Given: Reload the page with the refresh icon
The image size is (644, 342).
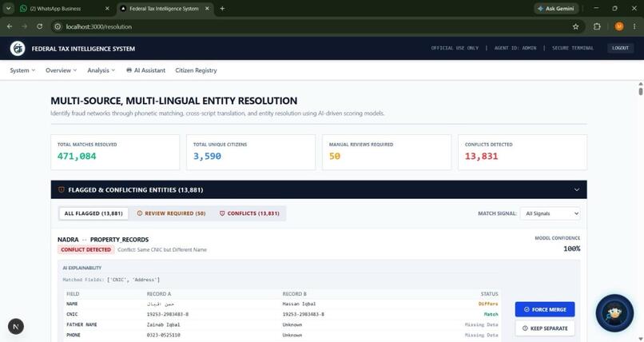Looking at the screenshot, I should tap(39, 26).
